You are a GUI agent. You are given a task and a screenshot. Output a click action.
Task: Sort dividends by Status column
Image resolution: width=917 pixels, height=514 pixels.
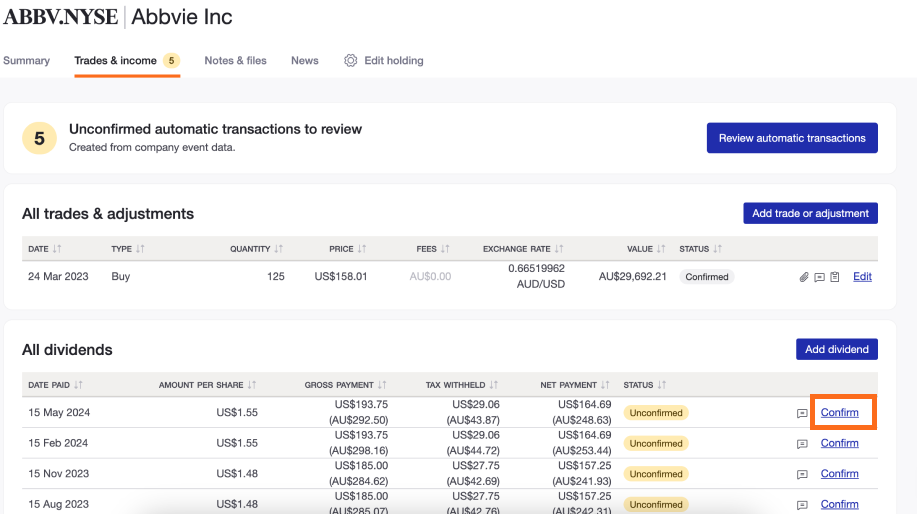pyautogui.click(x=661, y=385)
